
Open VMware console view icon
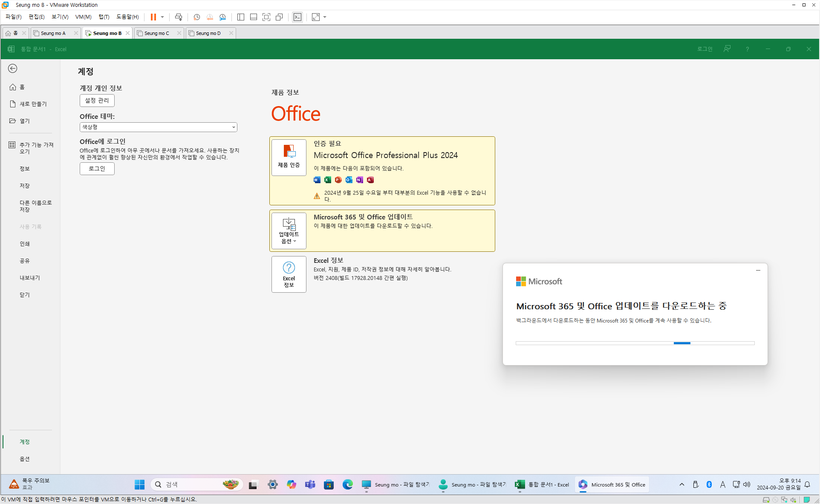pos(297,17)
